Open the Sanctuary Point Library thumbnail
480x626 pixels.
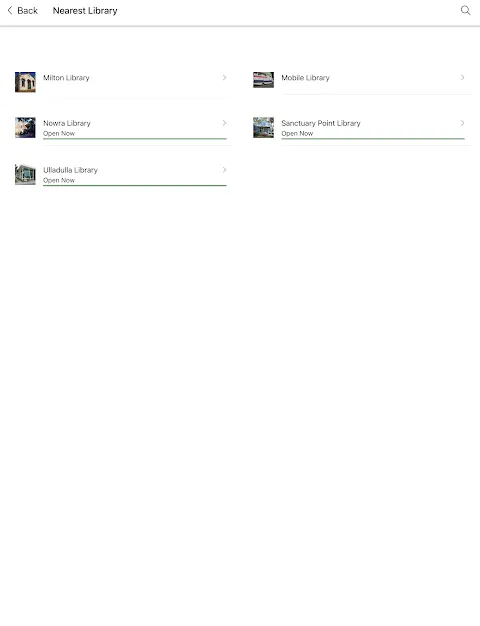point(263,127)
